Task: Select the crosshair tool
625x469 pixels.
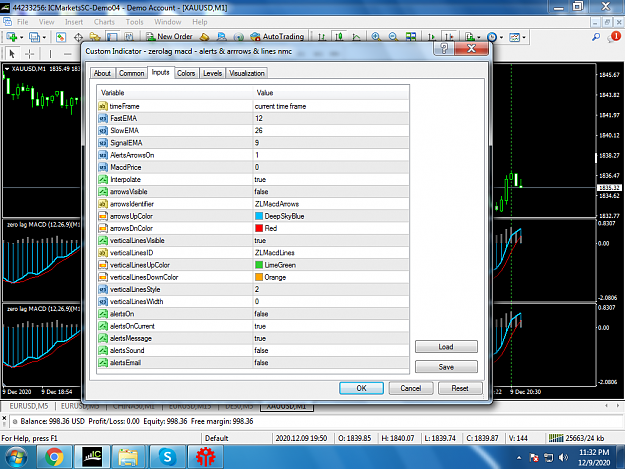Action: point(29,53)
